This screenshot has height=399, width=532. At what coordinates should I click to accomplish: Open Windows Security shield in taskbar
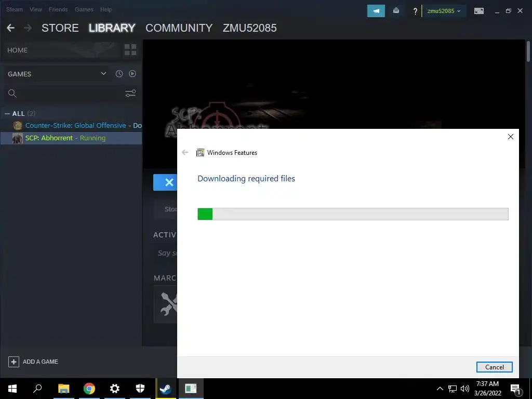140,389
